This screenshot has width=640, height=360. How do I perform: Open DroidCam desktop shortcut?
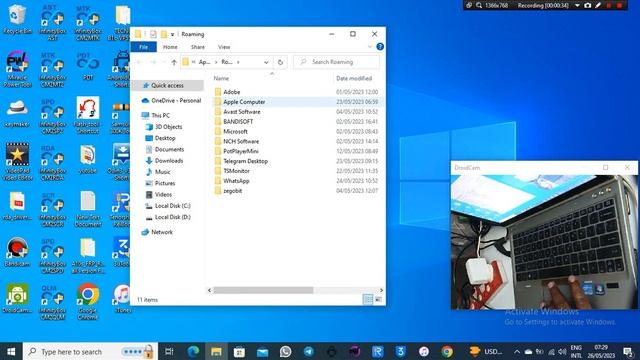pos(17,298)
